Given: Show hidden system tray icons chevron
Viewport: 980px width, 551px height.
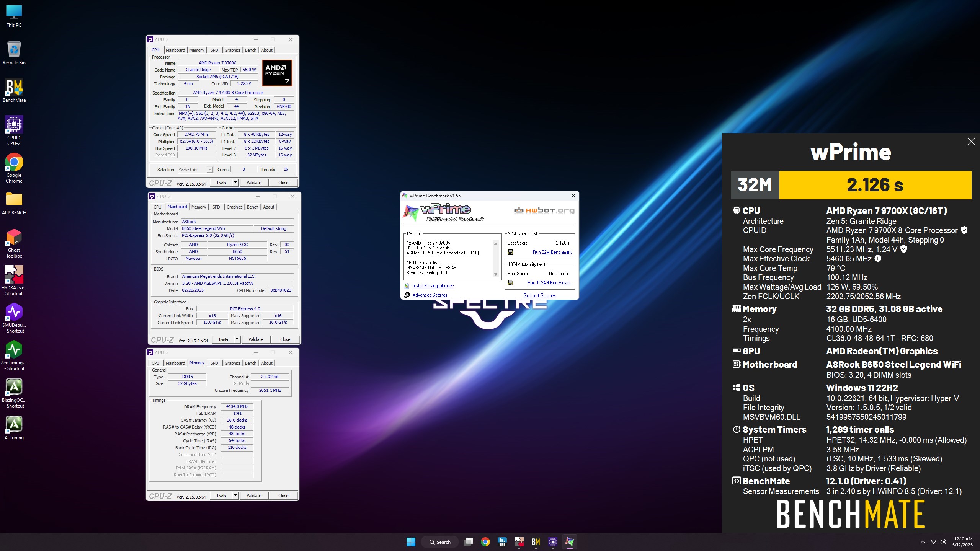Looking at the screenshot, I should pyautogui.click(x=923, y=542).
